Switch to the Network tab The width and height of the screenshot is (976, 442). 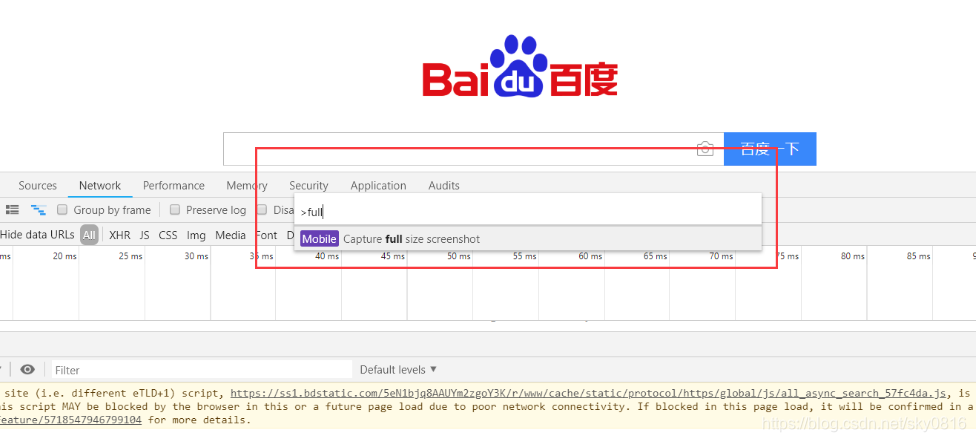[x=100, y=186]
